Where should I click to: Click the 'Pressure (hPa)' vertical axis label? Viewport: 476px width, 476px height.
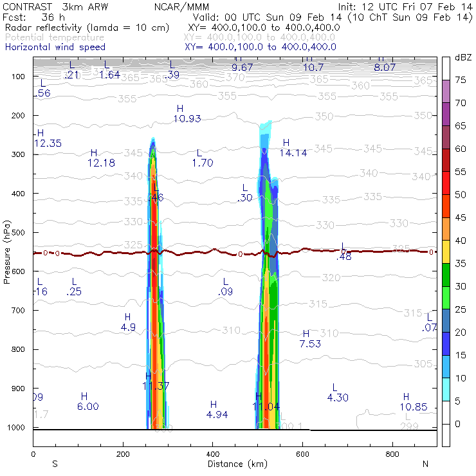6,252
